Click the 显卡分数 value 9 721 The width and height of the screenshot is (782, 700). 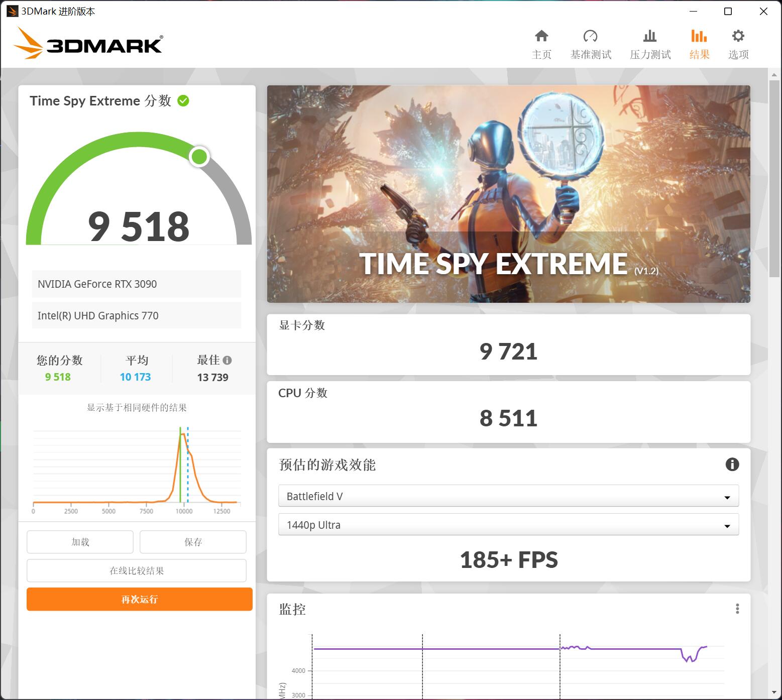pyautogui.click(x=508, y=352)
